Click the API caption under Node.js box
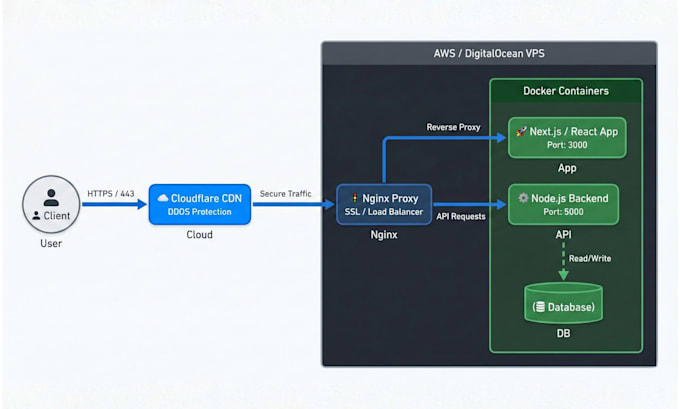Image resolution: width=680 pixels, height=409 pixels. (x=563, y=235)
